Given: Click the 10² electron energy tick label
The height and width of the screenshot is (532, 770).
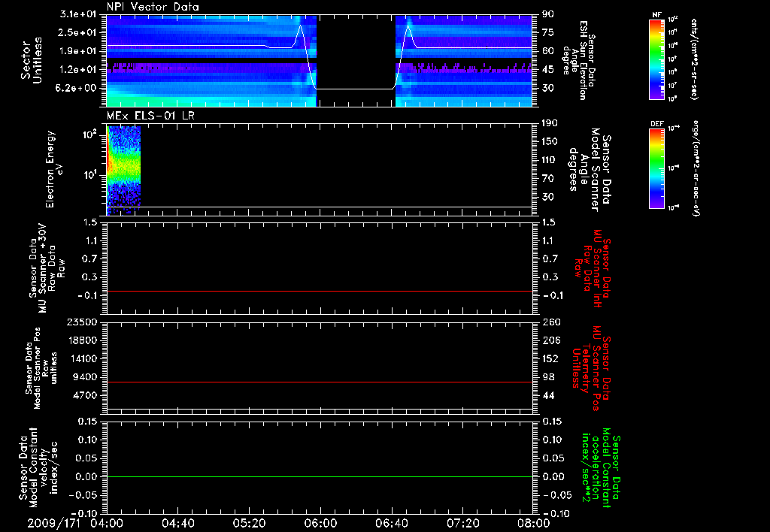Looking at the screenshot, I should point(89,134).
